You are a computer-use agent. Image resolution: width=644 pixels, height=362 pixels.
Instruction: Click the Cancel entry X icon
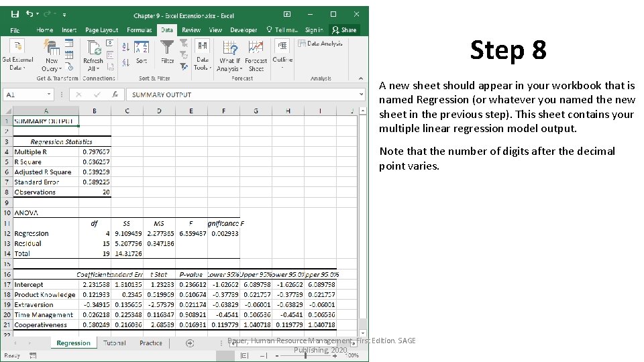[x=78, y=95]
